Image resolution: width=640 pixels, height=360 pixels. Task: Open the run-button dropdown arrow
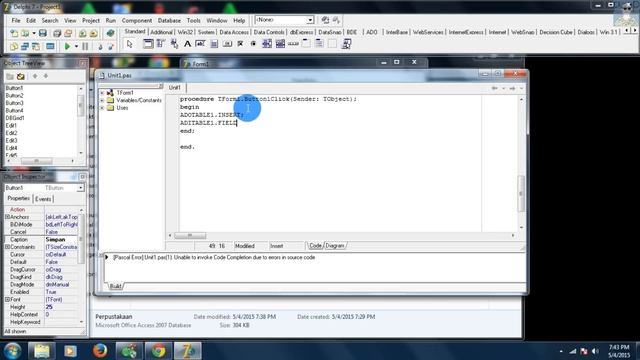click(76, 47)
